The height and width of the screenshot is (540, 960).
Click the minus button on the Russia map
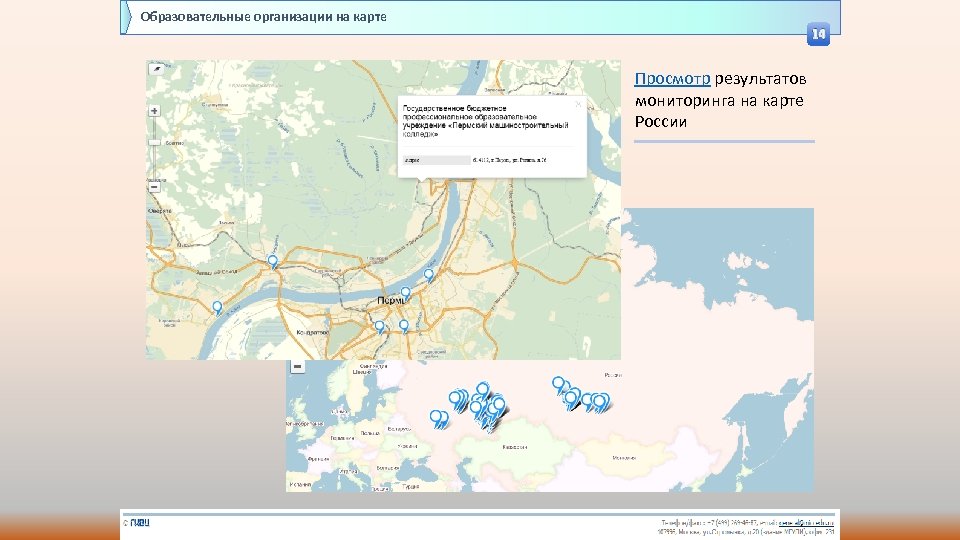point(298,367)
